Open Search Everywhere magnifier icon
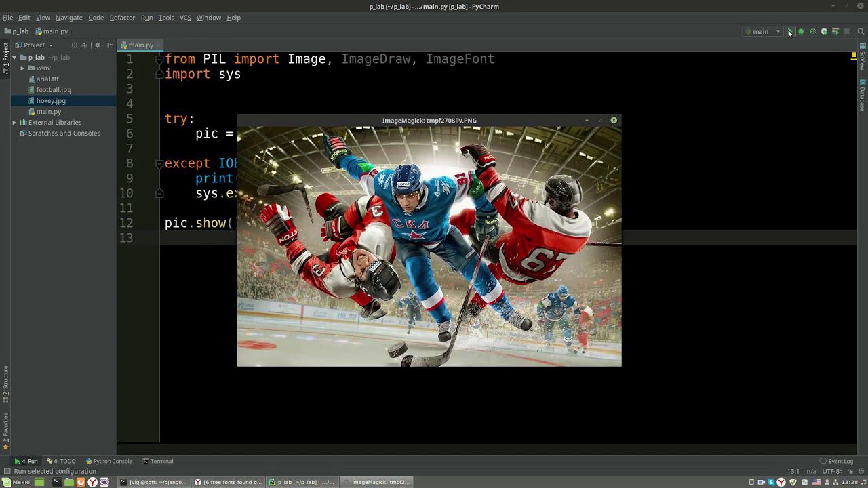The width and height of the screenshot is (868, 488). point(861,32)
